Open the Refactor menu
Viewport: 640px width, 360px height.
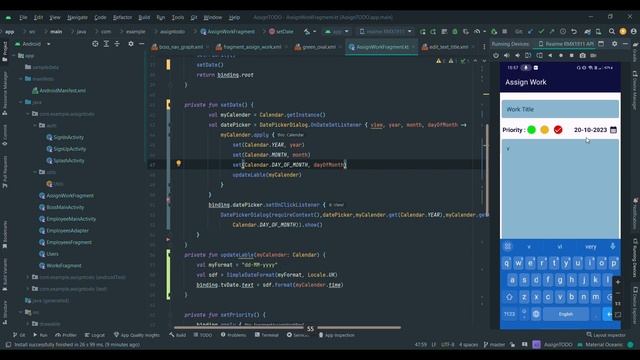(x=122, y=18)
